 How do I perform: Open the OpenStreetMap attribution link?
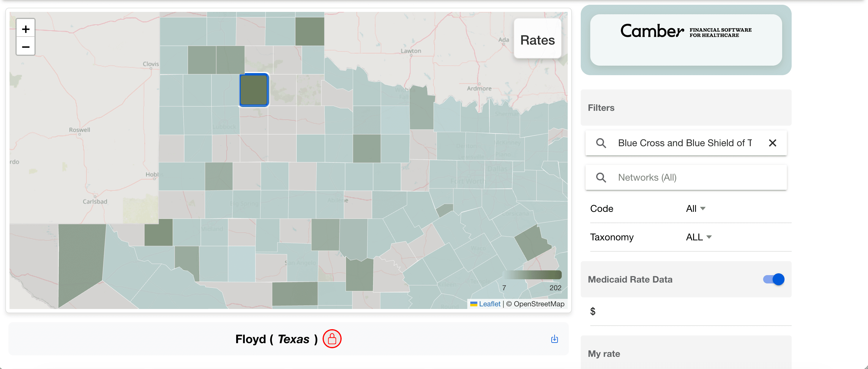[x=539, y=304]
